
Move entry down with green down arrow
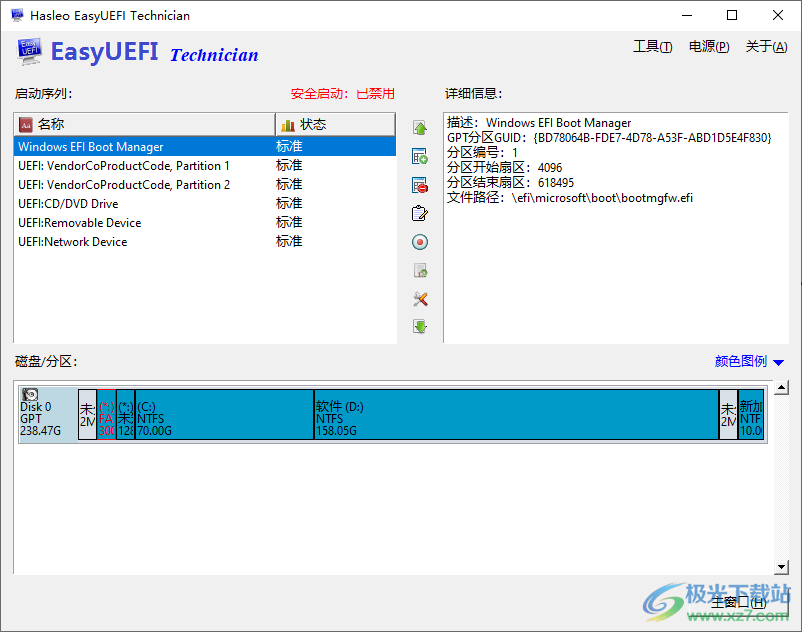click(420, 327)
